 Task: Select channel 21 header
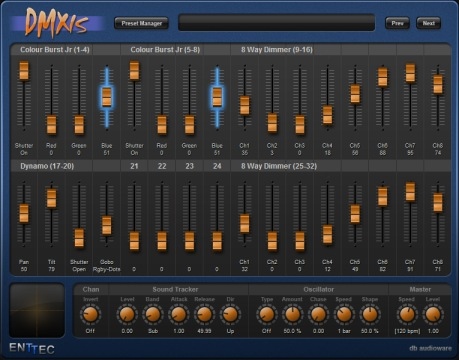coord(134,166)
